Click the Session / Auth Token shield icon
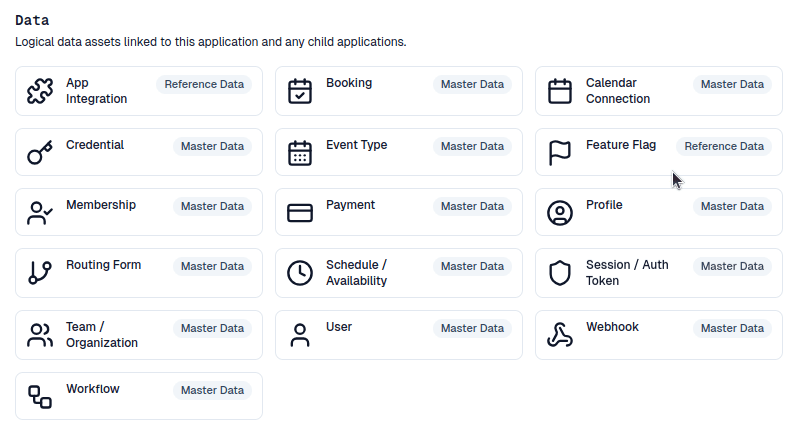This screenshot has height=433, width=801. [560, 273]
